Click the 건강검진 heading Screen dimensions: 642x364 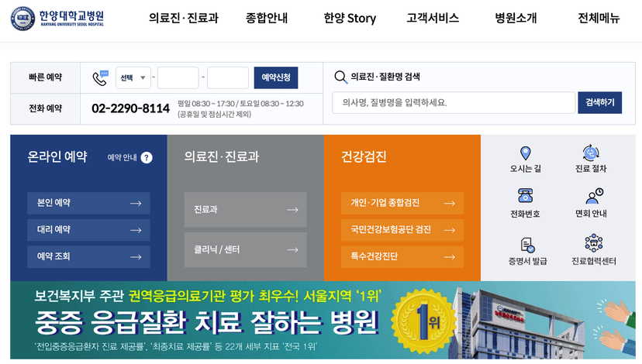[x=364, y=156]
